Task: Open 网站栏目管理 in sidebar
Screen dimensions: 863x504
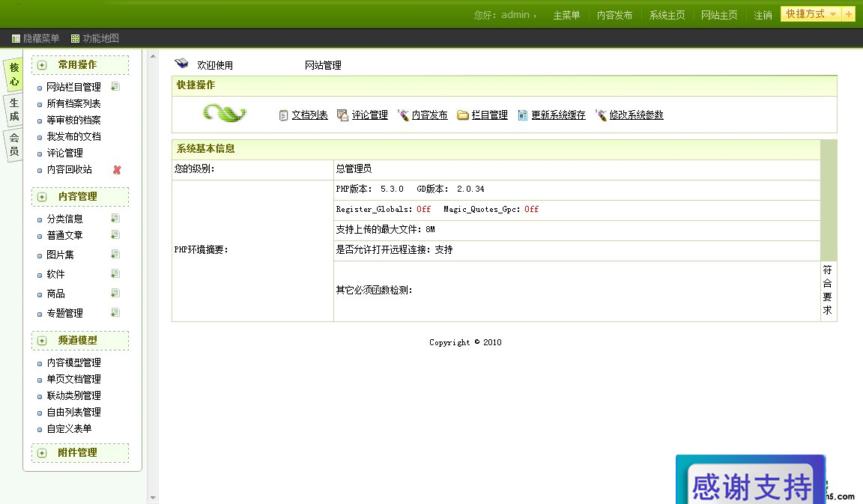Action: coord(73,87)
